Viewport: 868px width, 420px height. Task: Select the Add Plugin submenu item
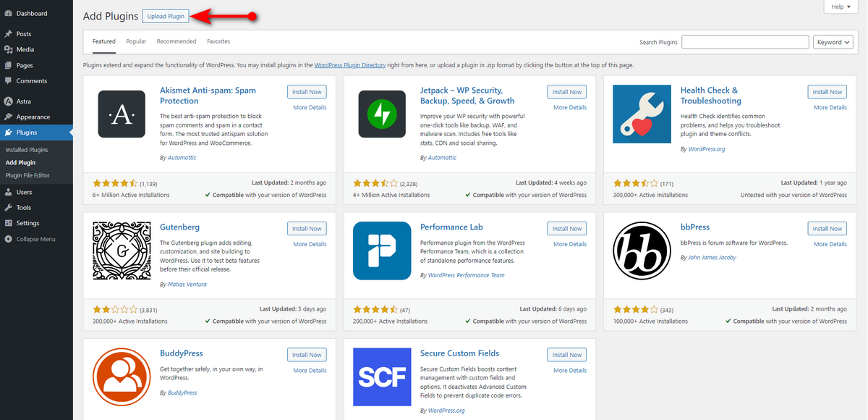click(x=20, y=163)
